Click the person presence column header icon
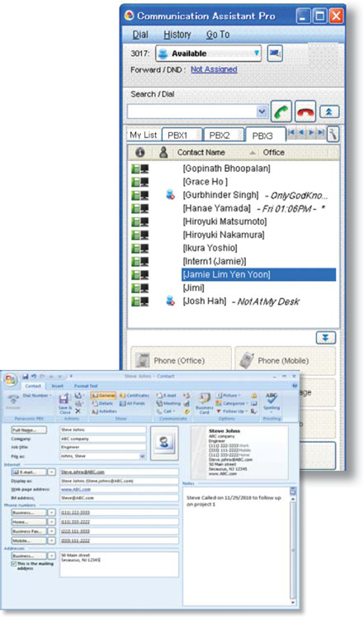The width and height of the screenshot is (364, 618). click(163, 153)
